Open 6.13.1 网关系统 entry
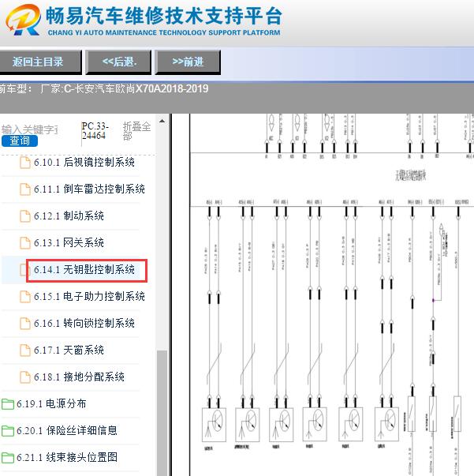 click(69, 242)
